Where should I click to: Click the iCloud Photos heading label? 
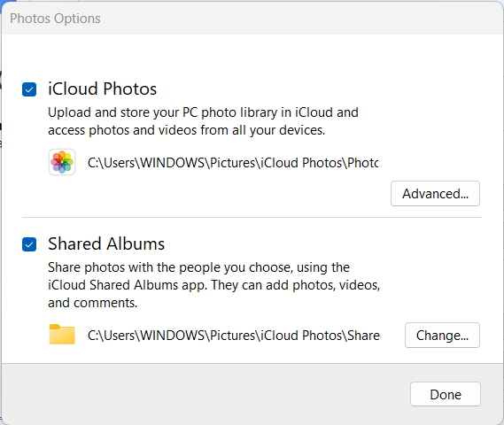tap(102, 89)
